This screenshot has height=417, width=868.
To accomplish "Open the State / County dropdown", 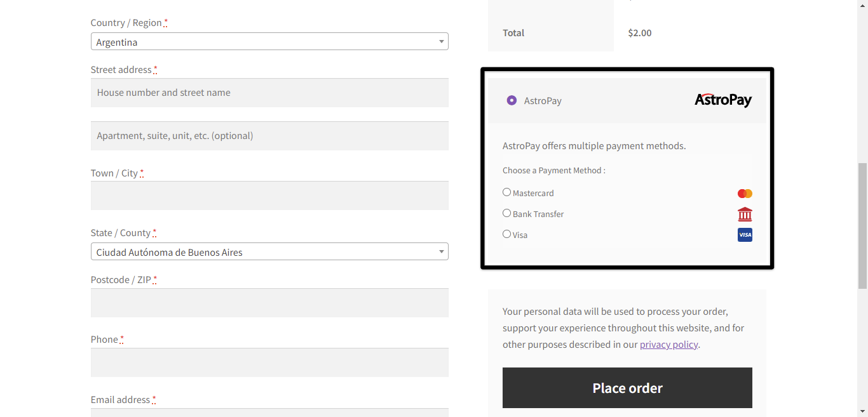I will click(x=269, y=252).
